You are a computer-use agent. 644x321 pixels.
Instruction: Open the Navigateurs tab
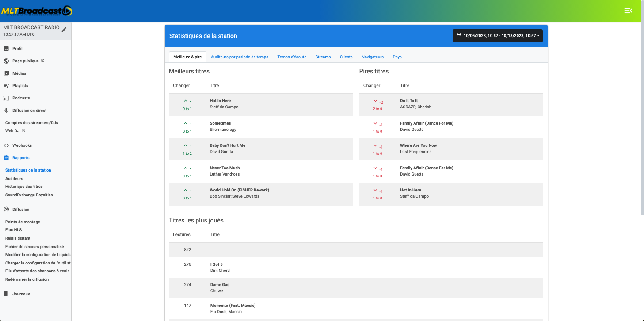pos(372,57)
